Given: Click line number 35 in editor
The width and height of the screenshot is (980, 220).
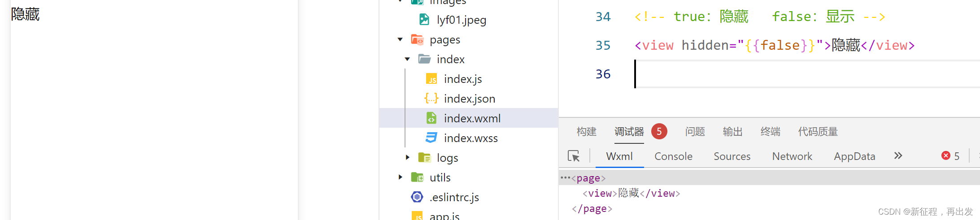Looking at the screenshot, I should 603,45.
